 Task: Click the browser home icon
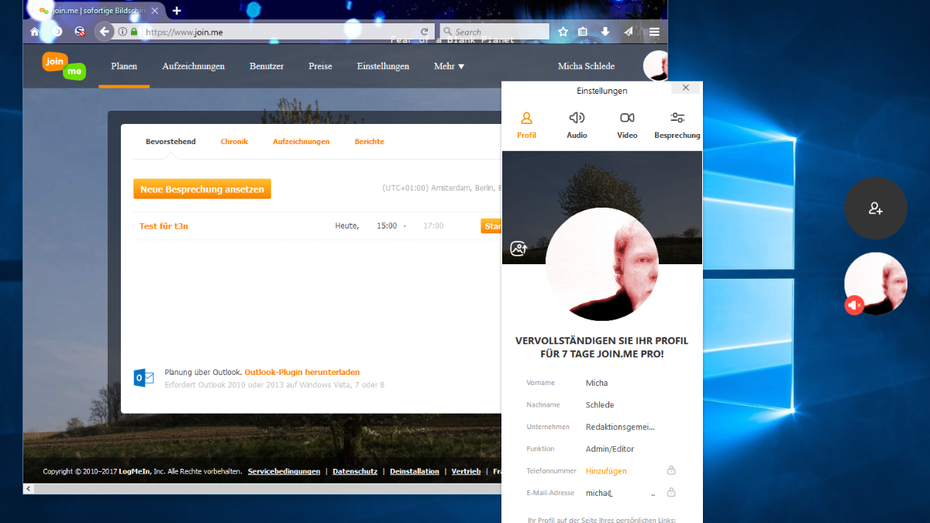click(x=34, y=31)
